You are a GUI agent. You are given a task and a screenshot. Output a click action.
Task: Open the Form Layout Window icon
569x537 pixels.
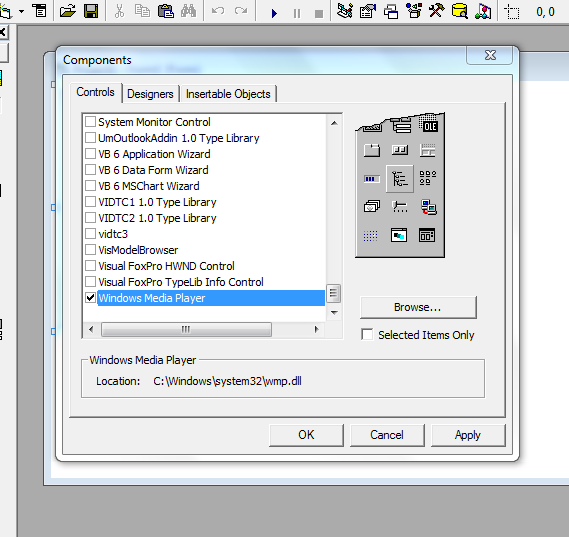coord(391,11)
